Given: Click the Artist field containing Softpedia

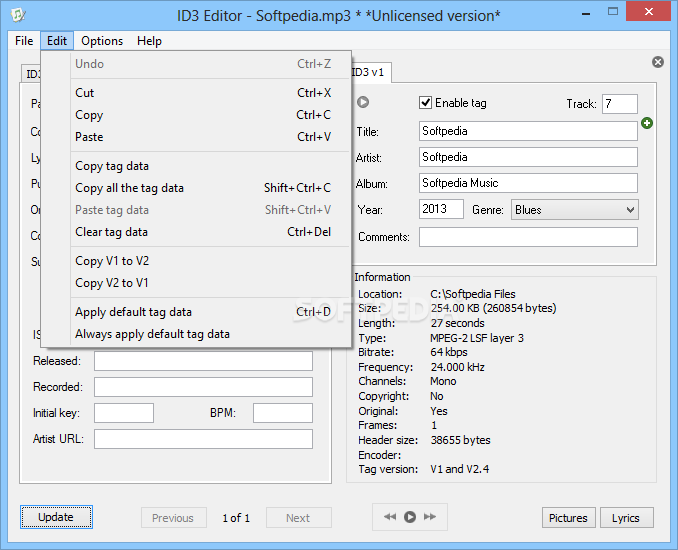Looking at the screenshot, I should [x=528, y=157].
